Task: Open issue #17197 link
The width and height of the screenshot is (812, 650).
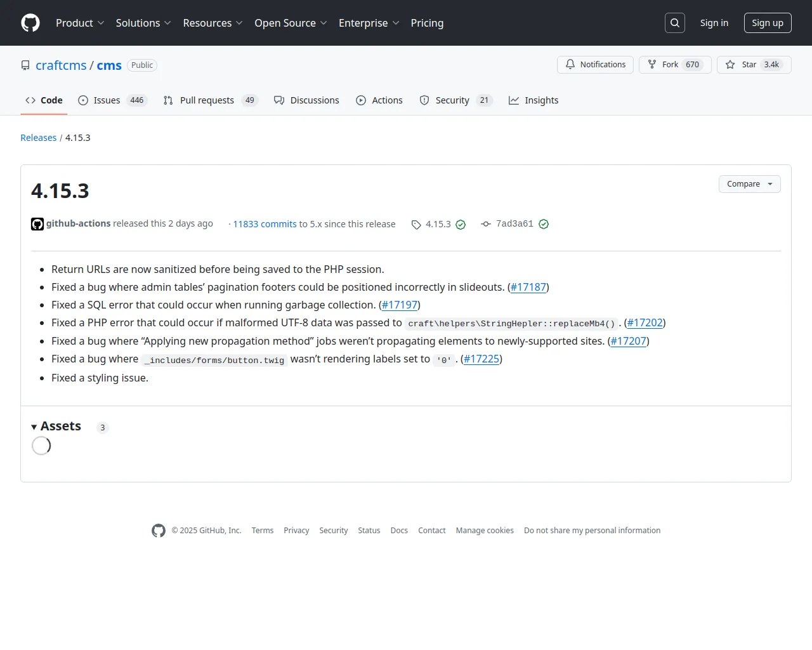Action: tap(400, 305)
